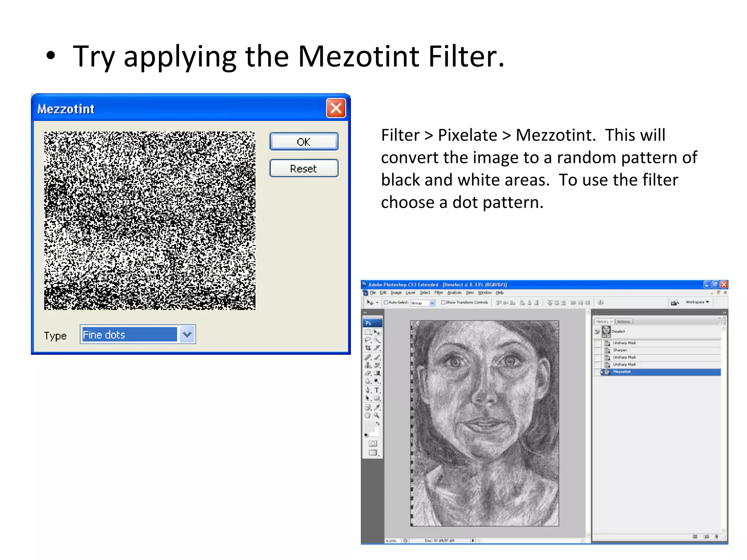Click the foreground color swatch

tap(369, 427)
